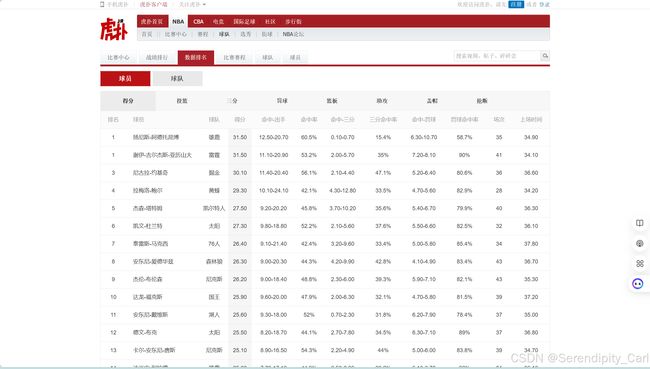Click the headset support icon in right sidebar

[x=640, y=243]
